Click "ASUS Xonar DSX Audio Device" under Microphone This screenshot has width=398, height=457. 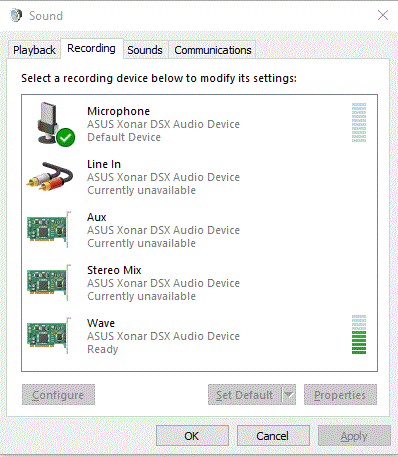tap(163, 124)
